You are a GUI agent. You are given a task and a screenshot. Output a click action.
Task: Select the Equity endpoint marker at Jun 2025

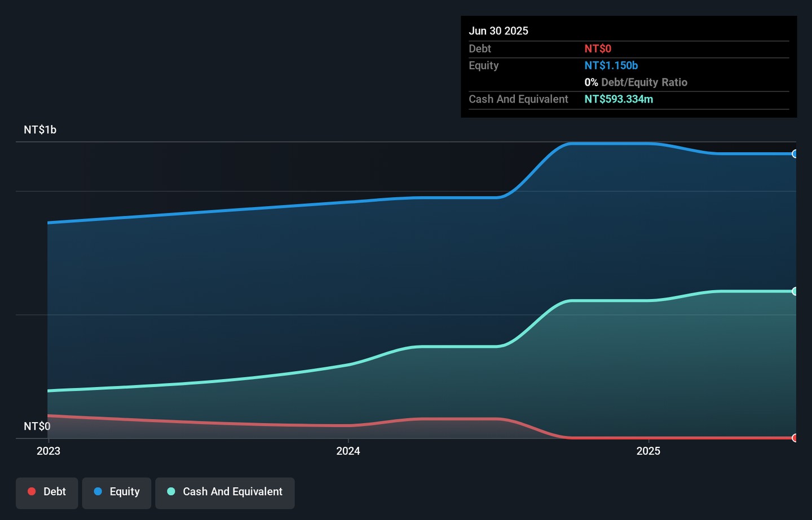click(x=795, y=154)
